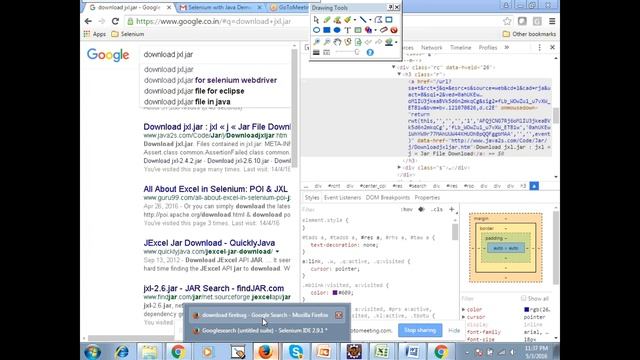Open the DevTools Timeline tab
The height and width of the screenshot is (360, 640).
tap(460, 48)
